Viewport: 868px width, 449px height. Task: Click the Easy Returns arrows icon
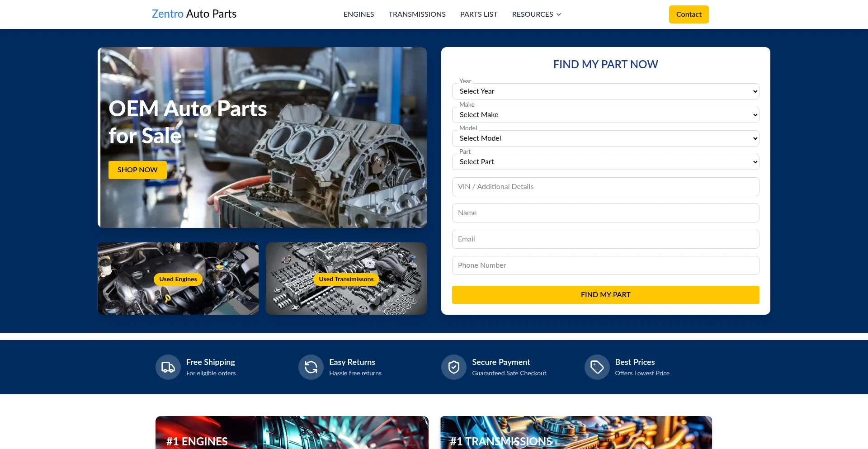311,367
